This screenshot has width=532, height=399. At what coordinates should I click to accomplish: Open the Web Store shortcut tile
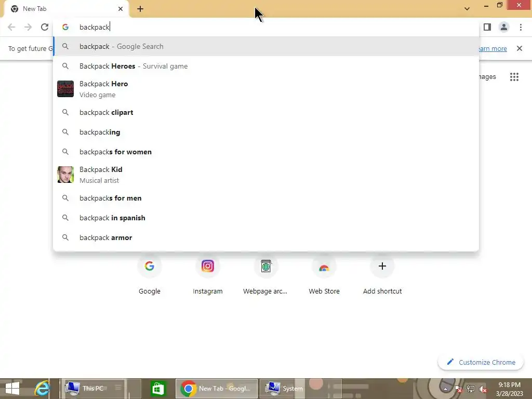click(x=324, y=275)
